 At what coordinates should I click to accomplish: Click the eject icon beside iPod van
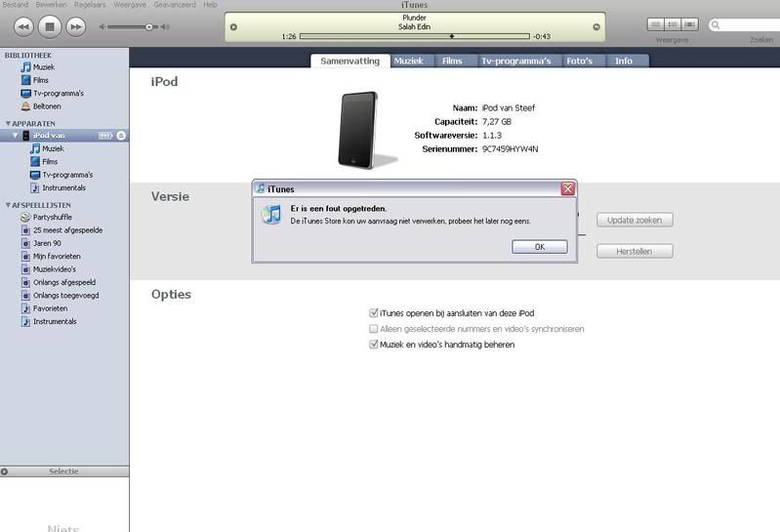tap(121, 136)
